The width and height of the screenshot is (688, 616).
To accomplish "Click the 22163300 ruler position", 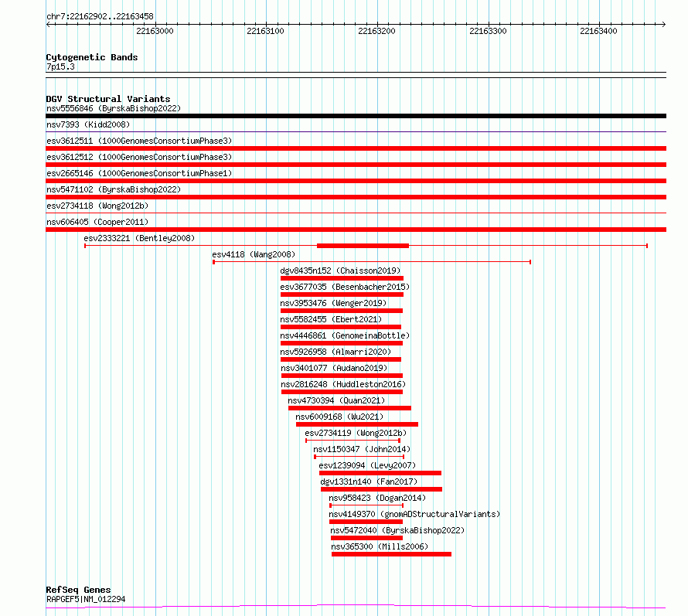I will point(488,31).
